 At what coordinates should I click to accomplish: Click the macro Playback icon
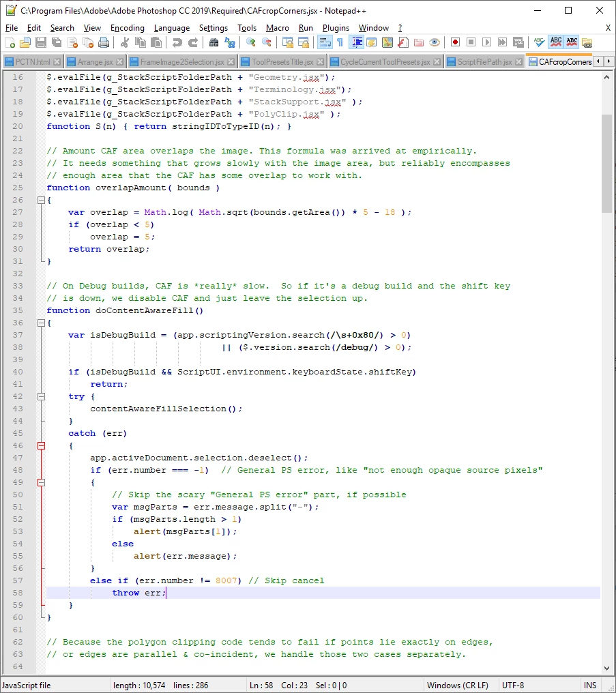point(486,42)
